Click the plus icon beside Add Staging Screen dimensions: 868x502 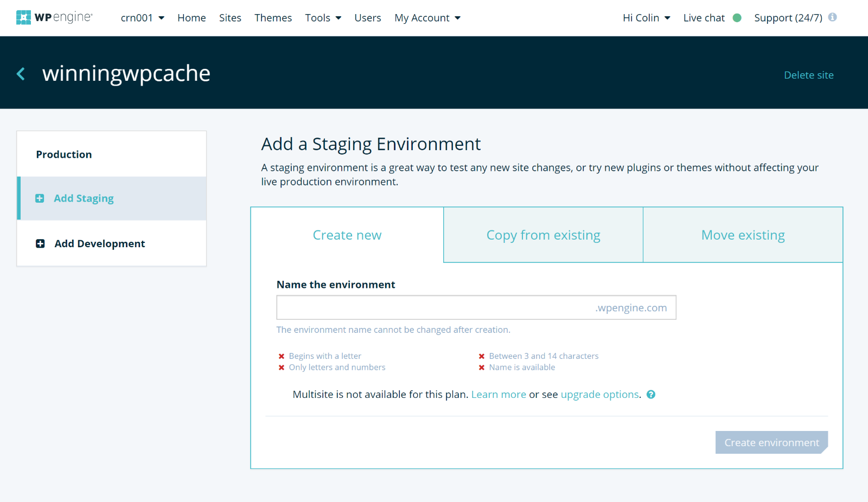coord(40,198)
